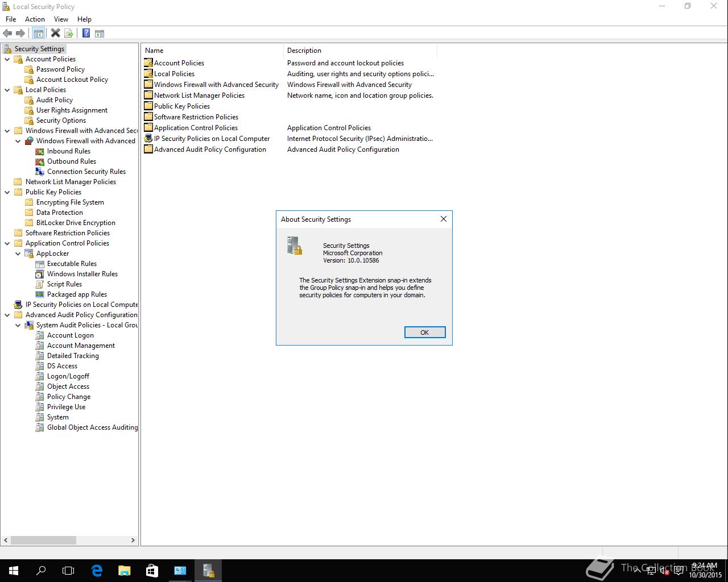Click OK in About Security Settings dialog
Screen dimensions: 728x582
click(425, 332)
